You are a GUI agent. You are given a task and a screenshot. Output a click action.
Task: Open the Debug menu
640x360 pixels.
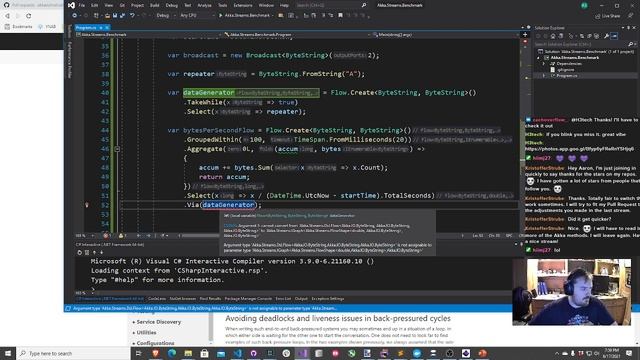click(x=172, y=5)
